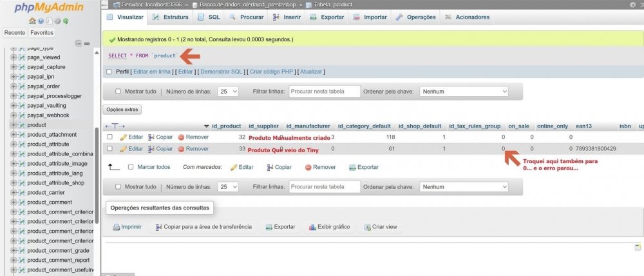This screenshot has width=644, height=276.
Task: Click upper Filtrar linhas search field
Action: 325,92
